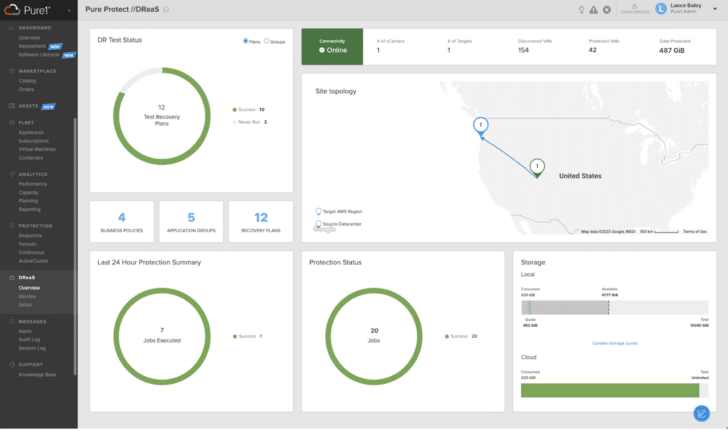This screenshot has width=728, height=431.
Task: Select the Plans radio button
Action: [245, 41]
